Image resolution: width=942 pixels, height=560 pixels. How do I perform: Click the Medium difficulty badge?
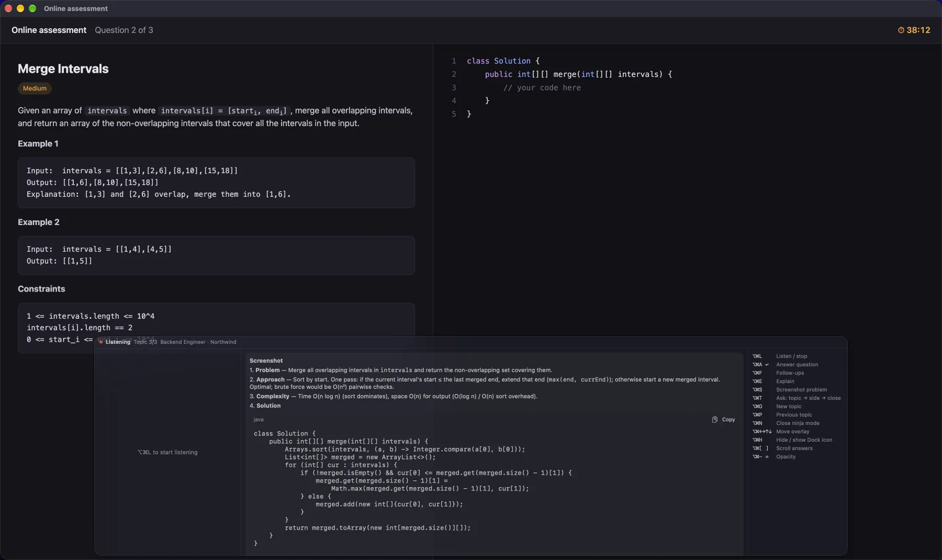35,88
